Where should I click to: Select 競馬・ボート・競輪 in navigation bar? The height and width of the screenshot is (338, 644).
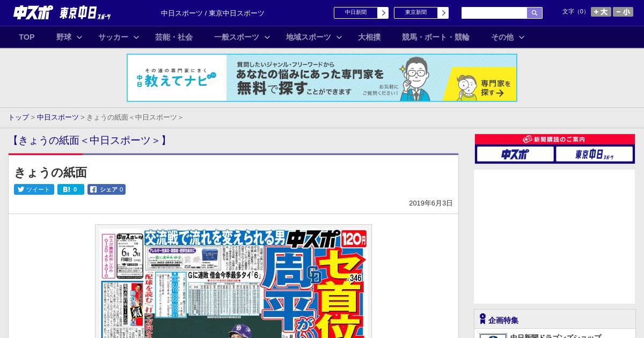pos(436,37)
